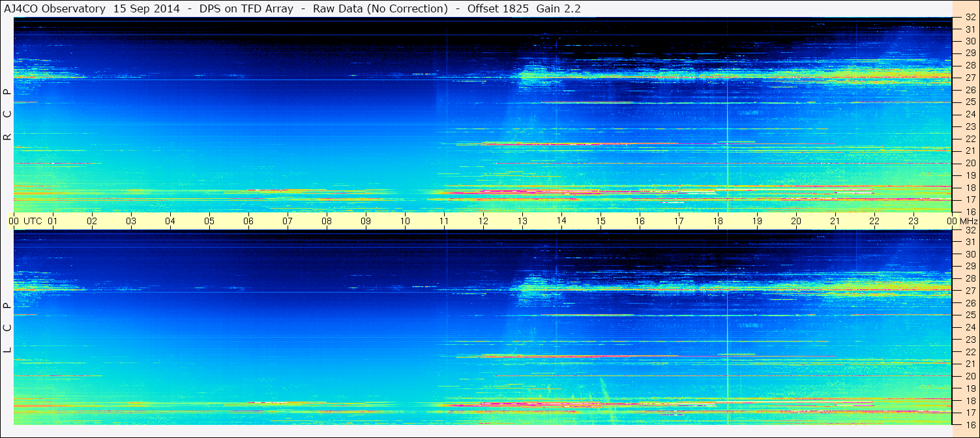
Task: Select the 03 hour marker on time axis
Action: [131, 221]
